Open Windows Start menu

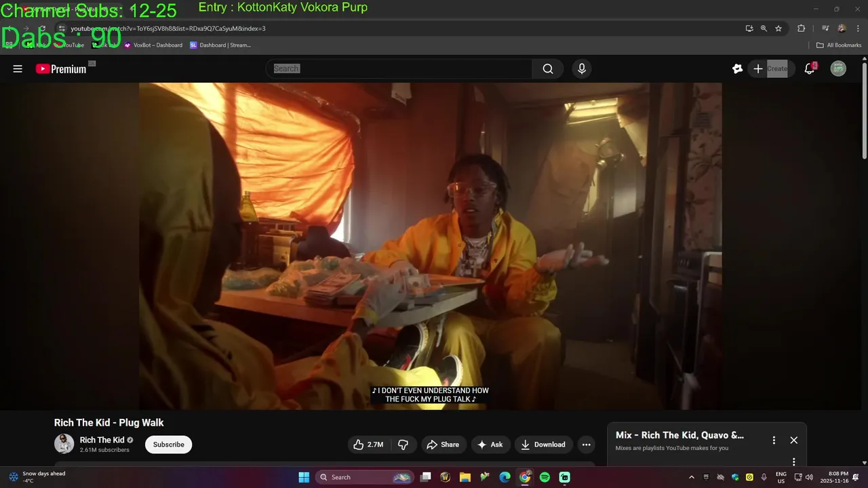pyautogui.click(x=304, y=477)
